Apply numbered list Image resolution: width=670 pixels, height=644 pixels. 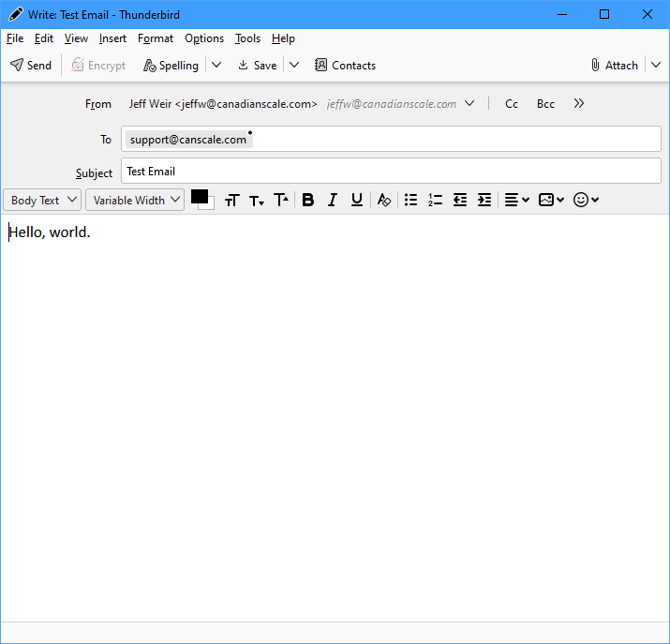coord(435,200)
